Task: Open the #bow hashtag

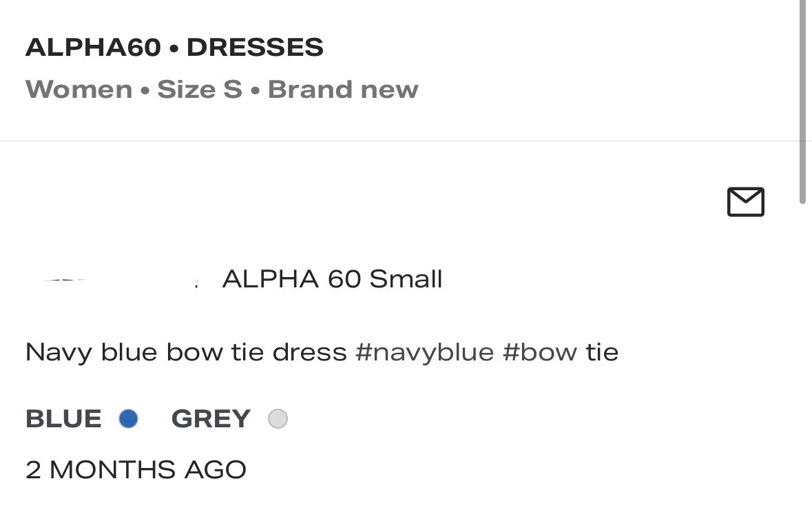Action: point(540,352)
